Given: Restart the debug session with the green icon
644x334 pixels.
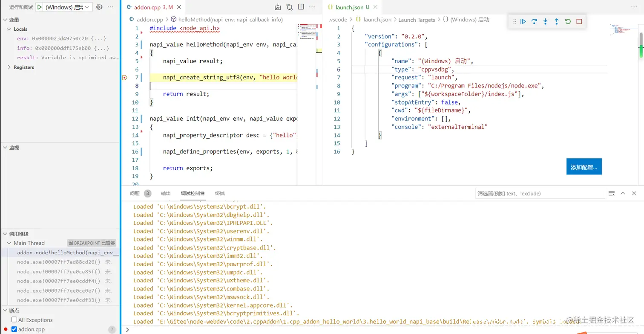Looking at the screenshot, I should click(568, 21).
